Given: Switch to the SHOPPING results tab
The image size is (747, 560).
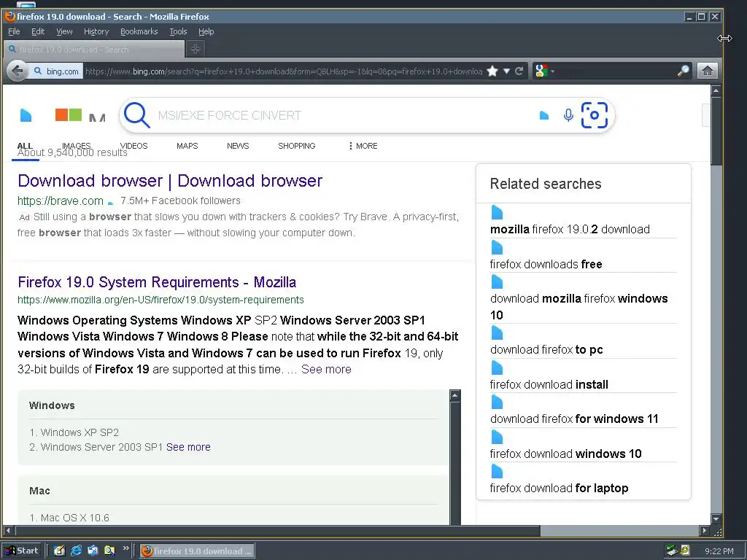Looking at the screenshot, I should pos(297,146).
